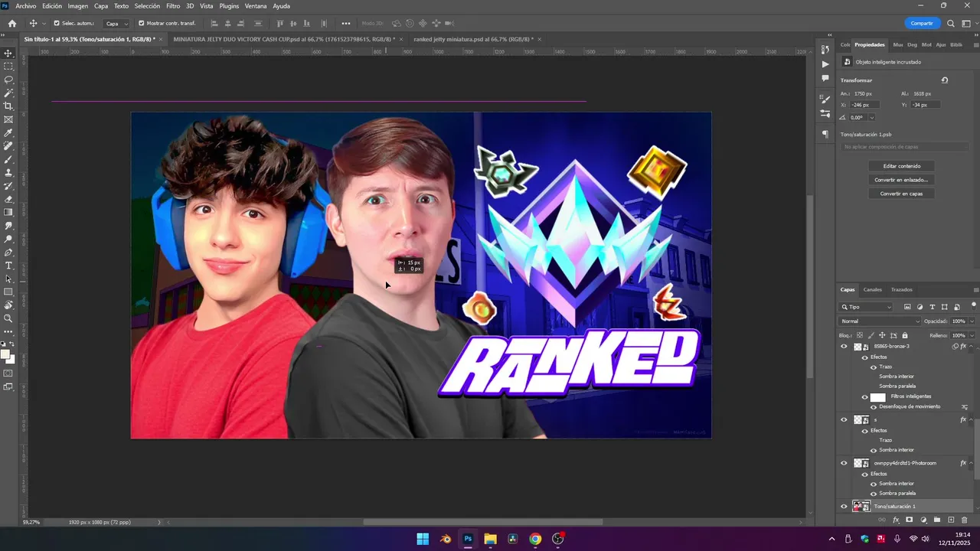This screenshot has height=551, width=980.
Task: Open the History panel icon
Action: tap(825, 50)
